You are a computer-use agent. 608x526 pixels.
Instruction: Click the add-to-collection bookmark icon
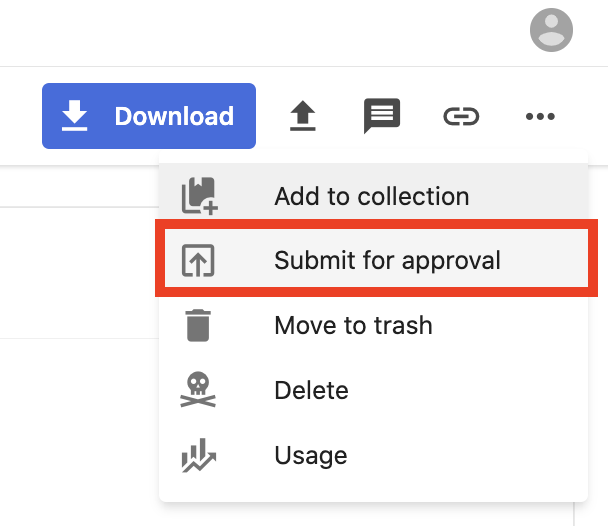199,196
